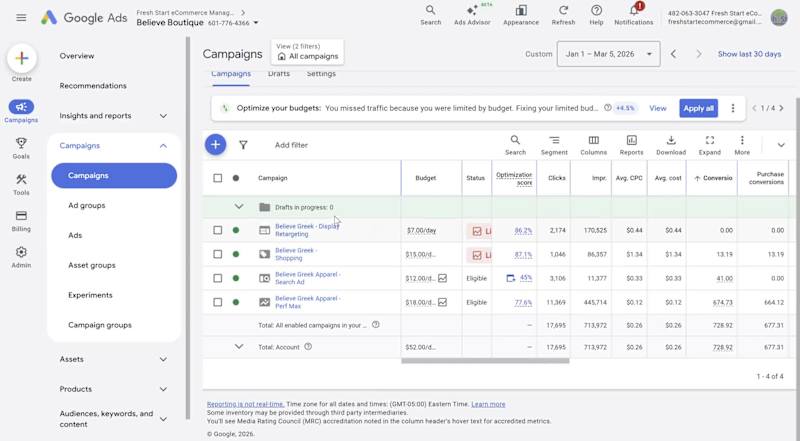Screen dimensions: 800x441
Task: Open Experiments page
Action: (x=90, y=295)
